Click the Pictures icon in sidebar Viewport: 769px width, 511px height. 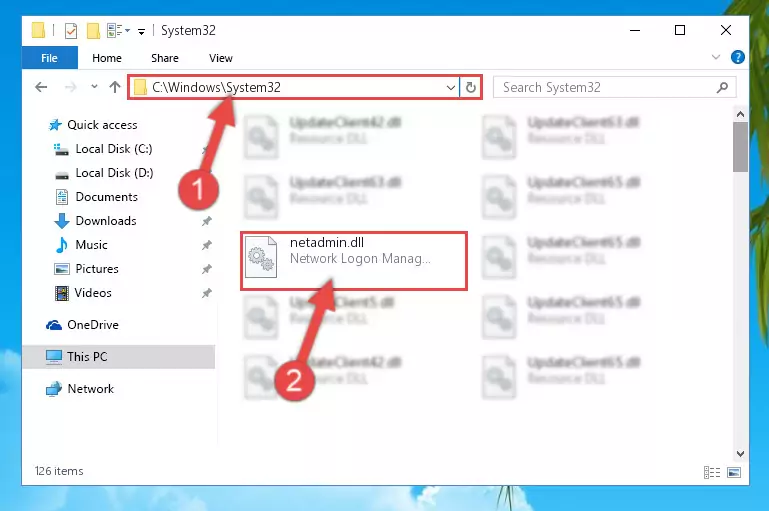click(61, 269)
